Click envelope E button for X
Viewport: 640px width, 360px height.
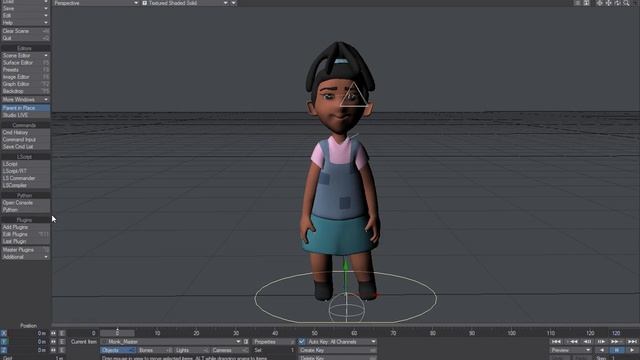coord(62,333)
